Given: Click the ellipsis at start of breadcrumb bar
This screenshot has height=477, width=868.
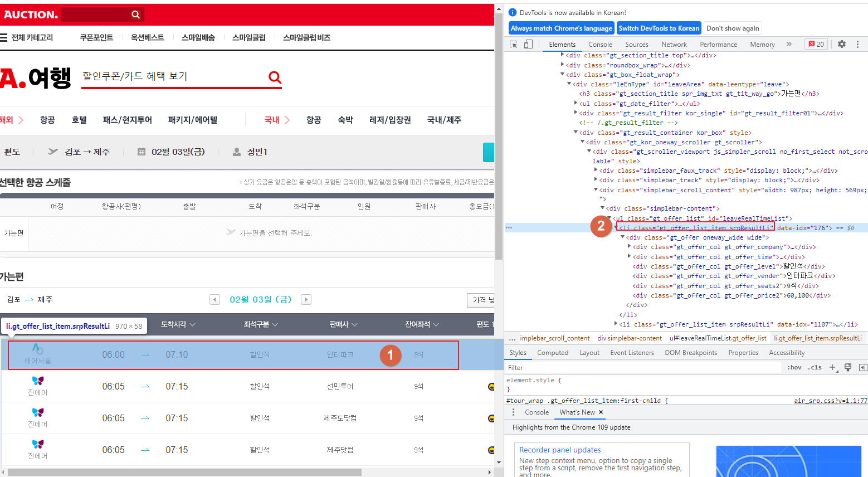Looking at the screenshot, I should [512, 338].
